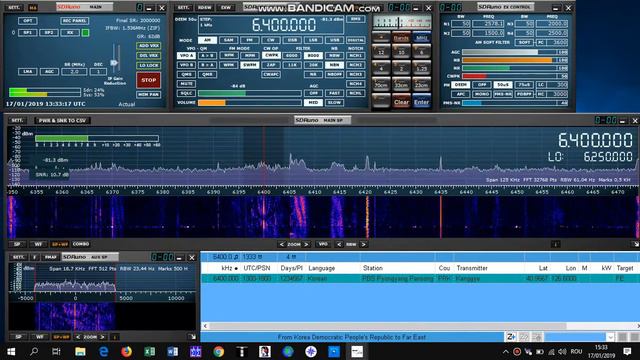This screenshot has height=360, width=640.
Task: Open SETT. in the SDRuno Main window
Action: click(x=14, y=7)
